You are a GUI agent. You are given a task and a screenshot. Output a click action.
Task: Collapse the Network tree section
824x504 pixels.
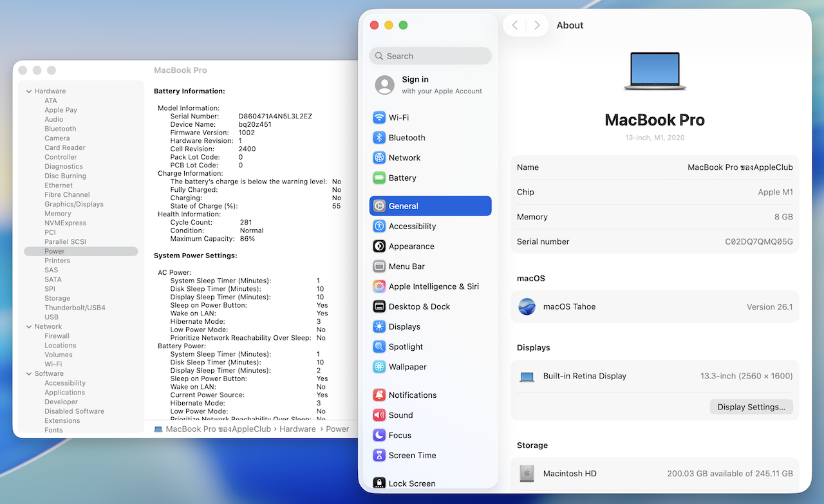(x=29, y=327)
